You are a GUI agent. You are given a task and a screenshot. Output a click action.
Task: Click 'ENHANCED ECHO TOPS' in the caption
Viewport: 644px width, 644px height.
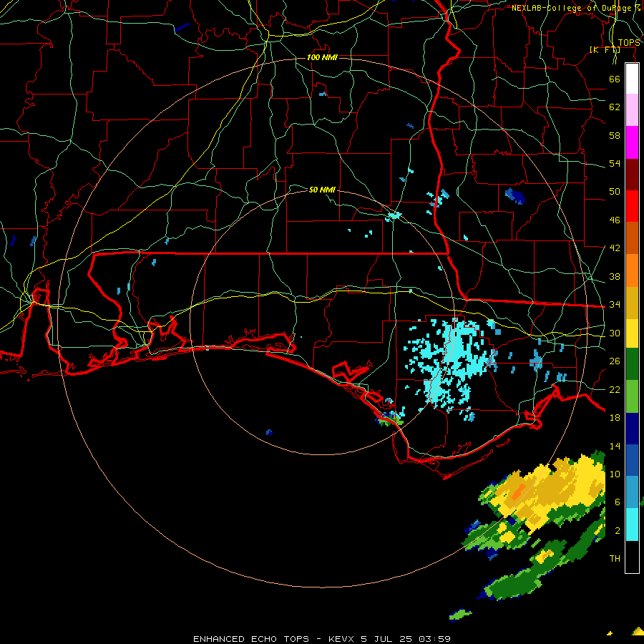click(x=251, y=639)
